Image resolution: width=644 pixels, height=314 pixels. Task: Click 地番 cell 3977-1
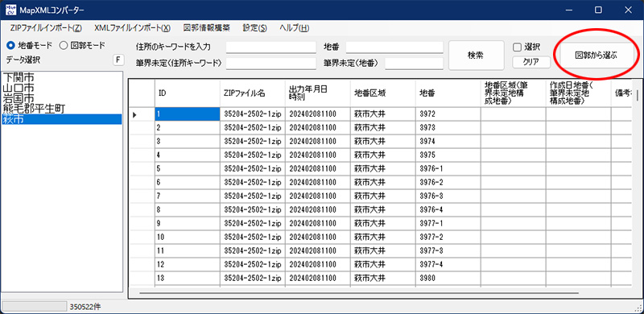448,223
